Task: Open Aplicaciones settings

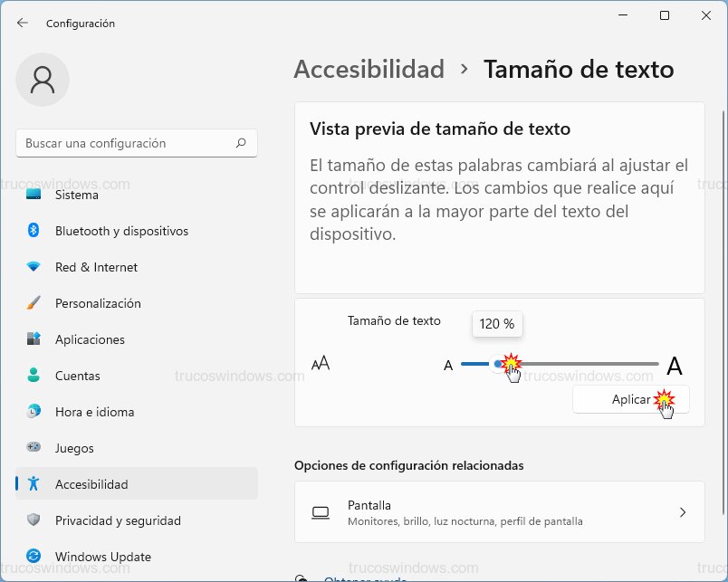Action: point(95,339)
